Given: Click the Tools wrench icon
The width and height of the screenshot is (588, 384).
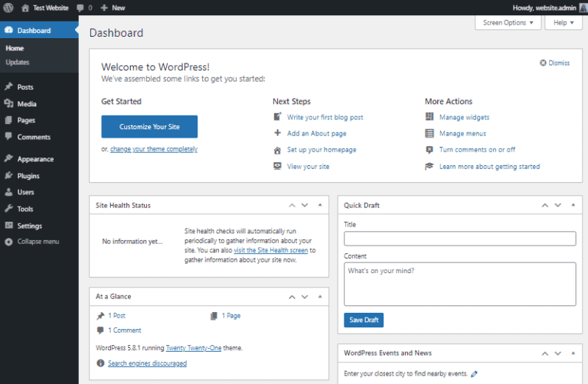Looking at the screenshot, I should [x=8, y=209].
